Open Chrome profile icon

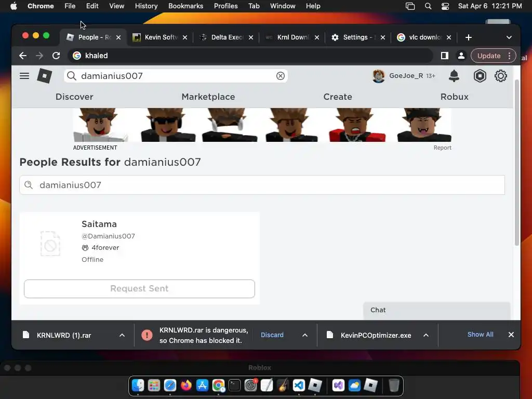461,56
